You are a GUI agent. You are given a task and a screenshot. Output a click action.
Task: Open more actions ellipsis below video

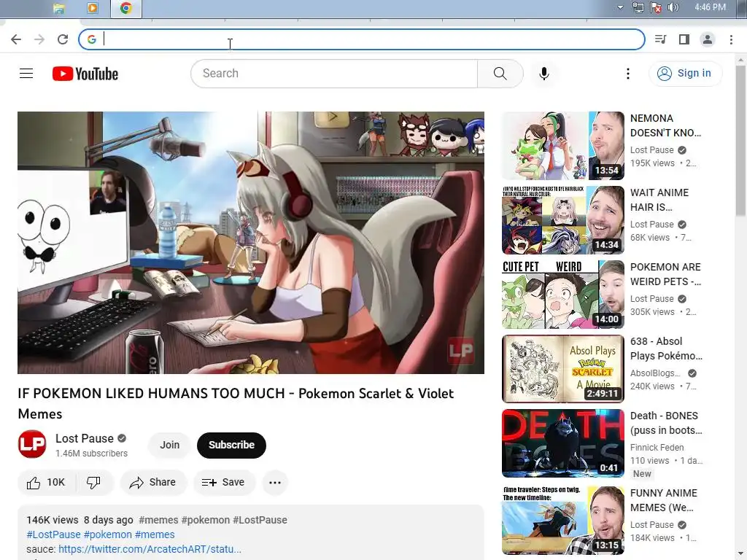click(275, 483)
